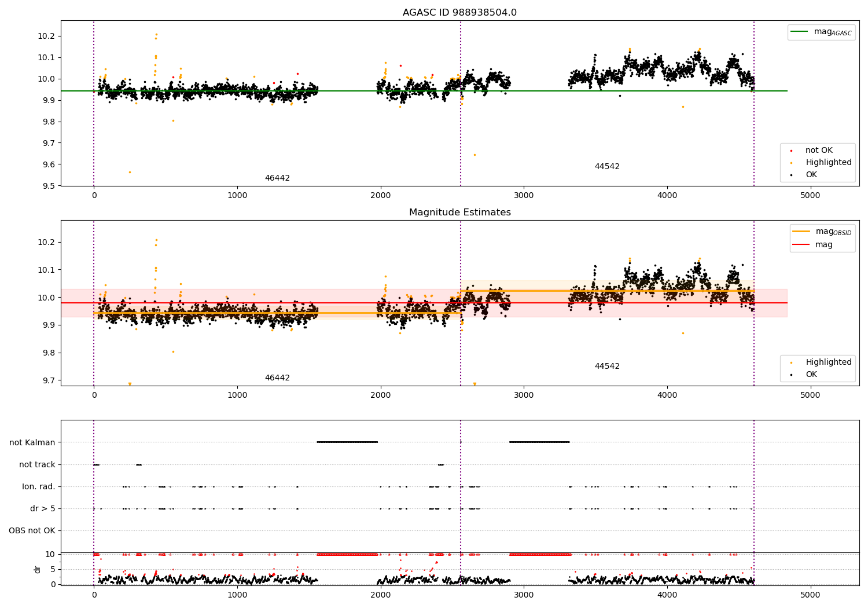Click the obsid label 44542 in the top plot

click(x=607, y=167)
